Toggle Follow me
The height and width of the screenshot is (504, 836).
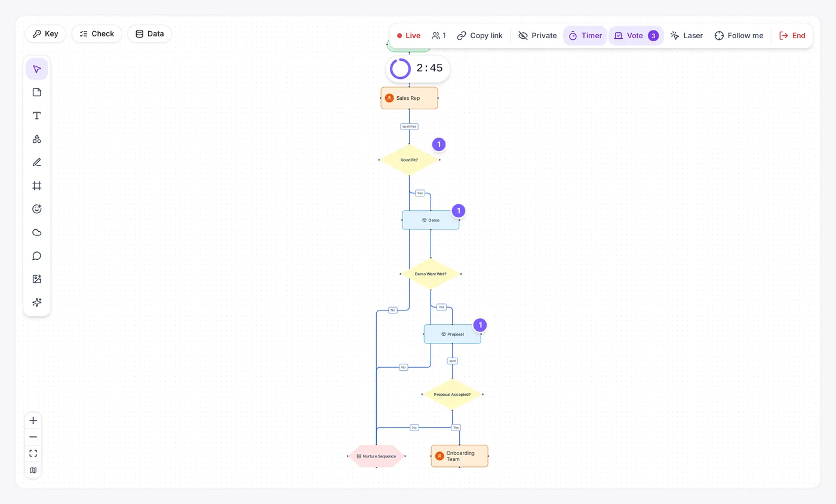(739, 36)
